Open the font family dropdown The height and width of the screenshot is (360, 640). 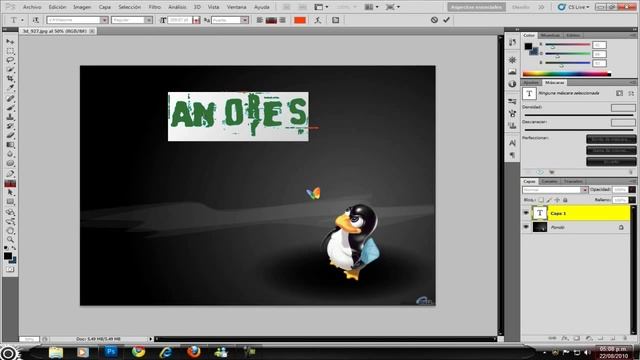coord(104,20)
